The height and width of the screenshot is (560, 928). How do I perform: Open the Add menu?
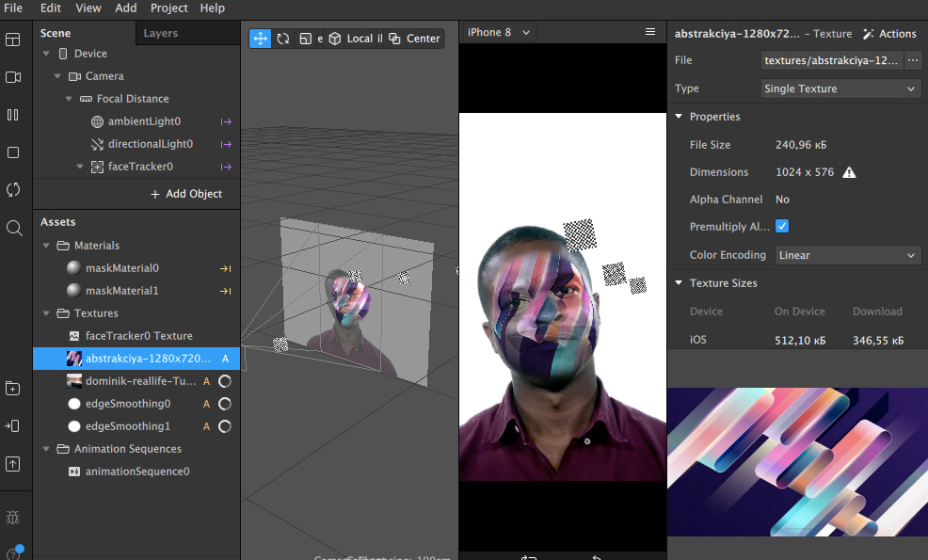(125, 8)
